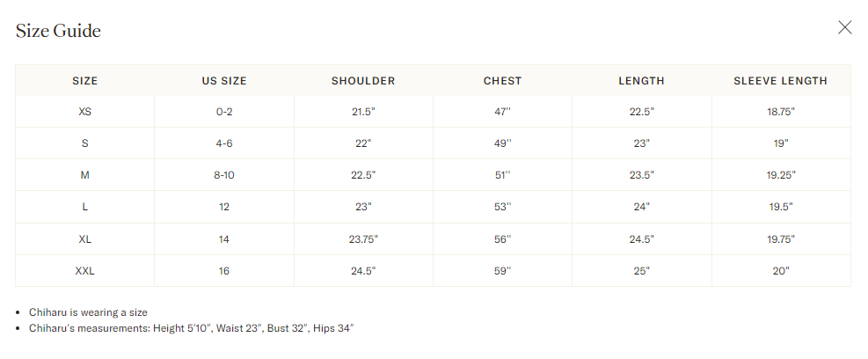
Task: Close the Size Guide dialog
Action: [x=844, y=27]
